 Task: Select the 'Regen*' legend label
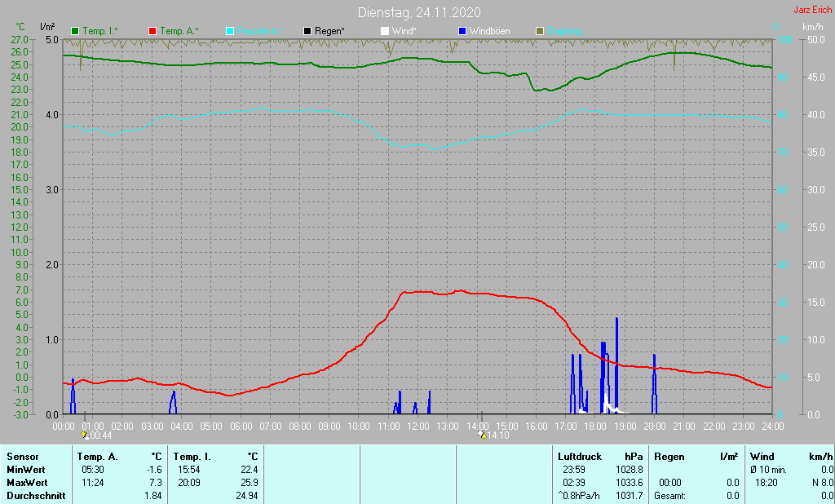tap(329, 32)
